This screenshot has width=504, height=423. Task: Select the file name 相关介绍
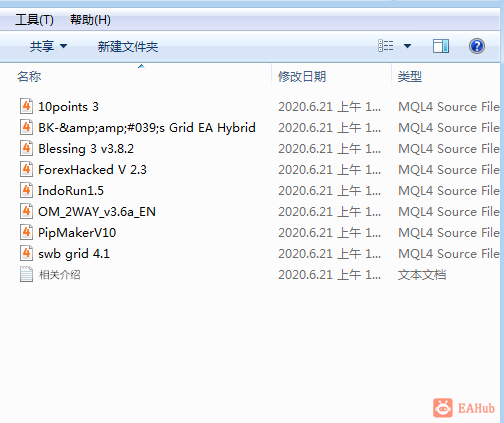point(60,275)
